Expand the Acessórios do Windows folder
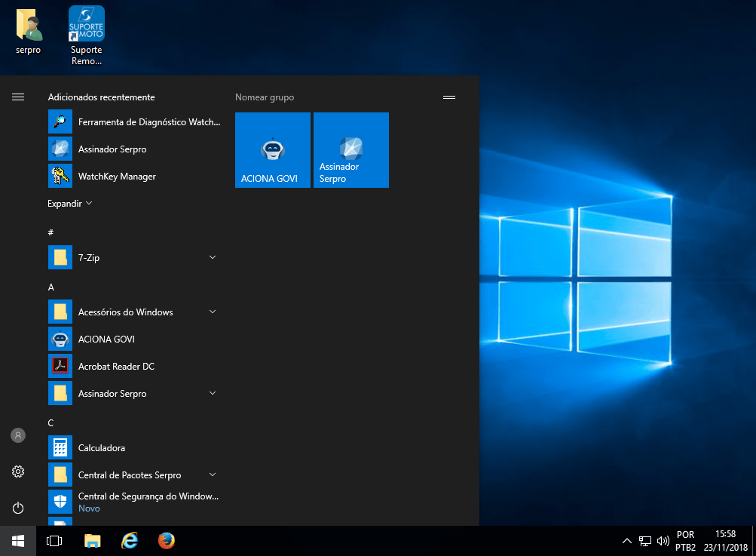The height and width of the screenshot is (556, 756). click(213, 312)
